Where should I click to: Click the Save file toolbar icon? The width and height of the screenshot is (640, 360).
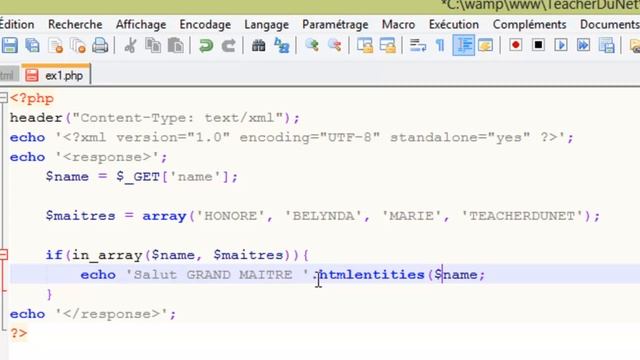pos(10,45)
